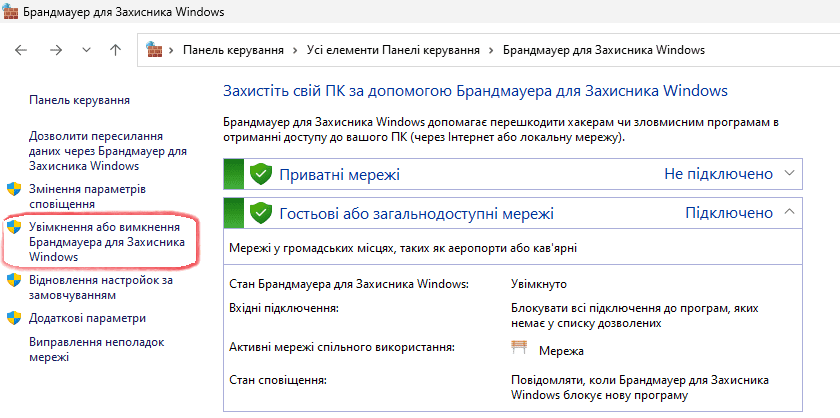Open the chevron before Панель керування breadcrumb
840x418 pixels.
pos(172,50)
